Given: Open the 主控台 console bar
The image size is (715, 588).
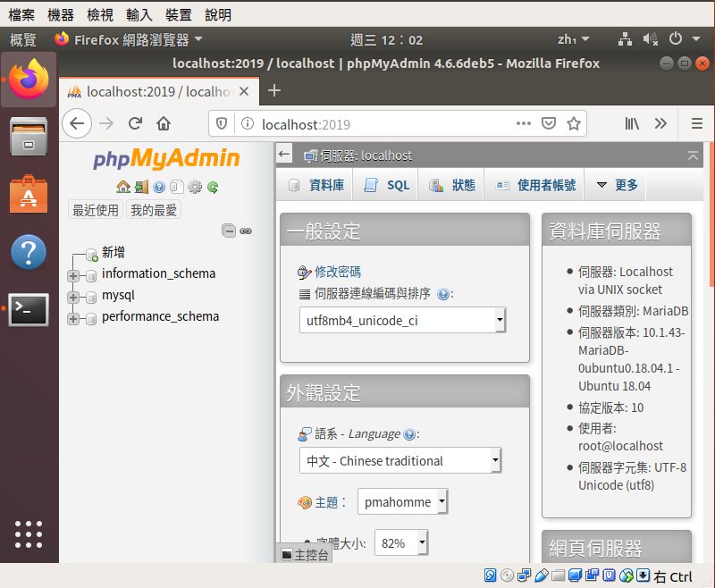Looking at the screenshot, I should coord(304,555).
